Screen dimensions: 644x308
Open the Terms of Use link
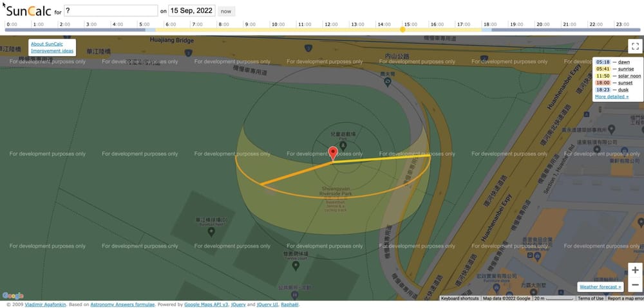tap(591, 298)
